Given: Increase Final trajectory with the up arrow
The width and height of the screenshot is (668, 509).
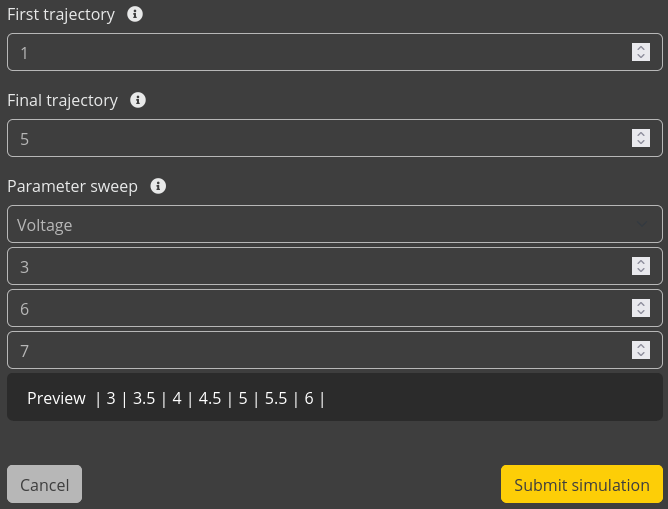Looking at the screenshot, I should coord(641,134).
